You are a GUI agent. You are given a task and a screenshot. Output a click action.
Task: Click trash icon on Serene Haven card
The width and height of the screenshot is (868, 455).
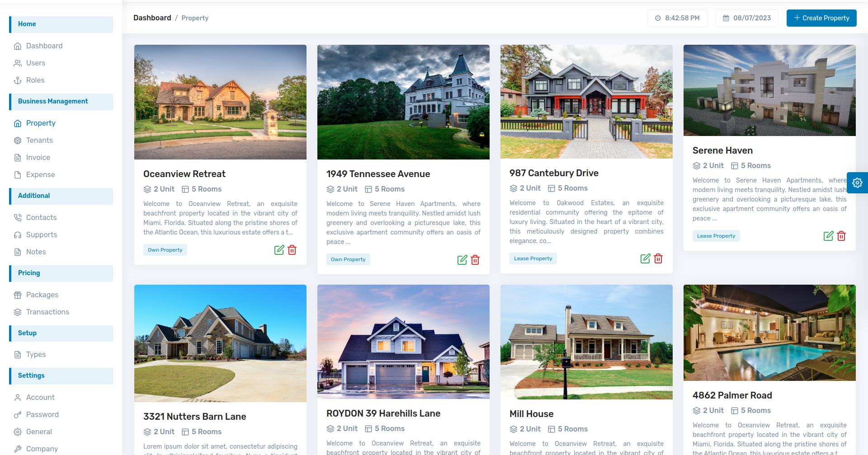pyautogui.click(x=841, y=236)
